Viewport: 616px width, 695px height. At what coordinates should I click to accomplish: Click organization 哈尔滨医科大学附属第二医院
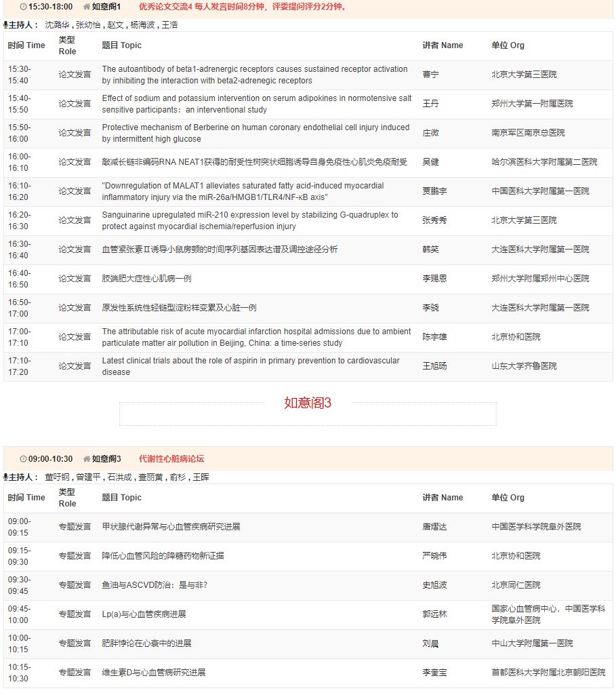544,162
